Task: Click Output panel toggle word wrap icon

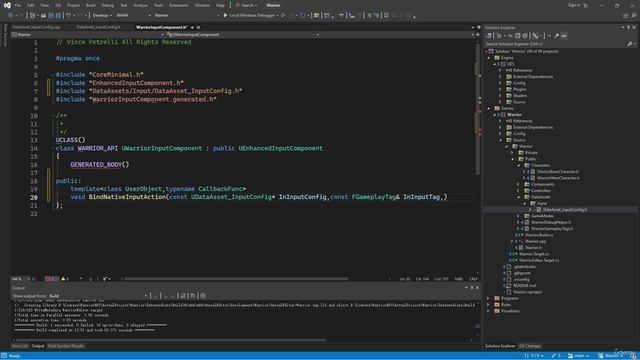Action: click(x=193, y=296)
